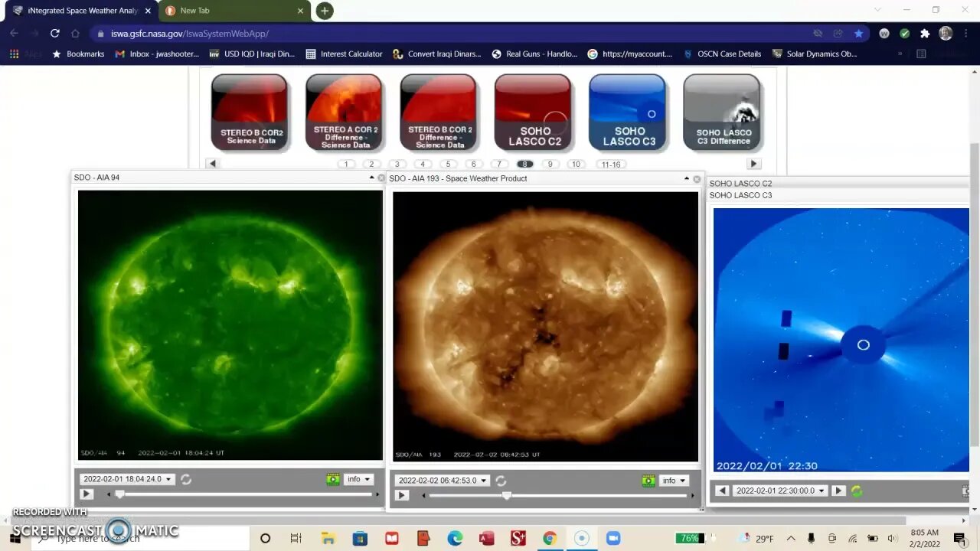The height and width of the screenshot is (551, 980).
Task: Open the STEREO A COR 2 Difference tile
Action: click(344, 112)
